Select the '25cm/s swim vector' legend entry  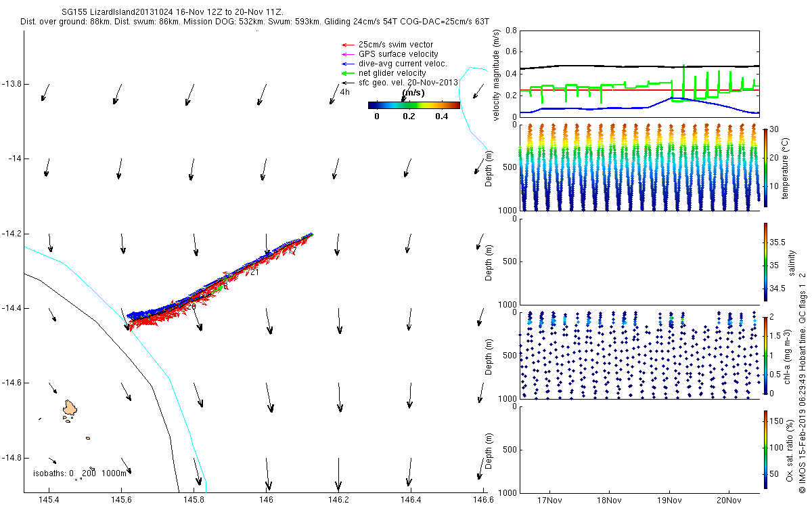(396, 45)
